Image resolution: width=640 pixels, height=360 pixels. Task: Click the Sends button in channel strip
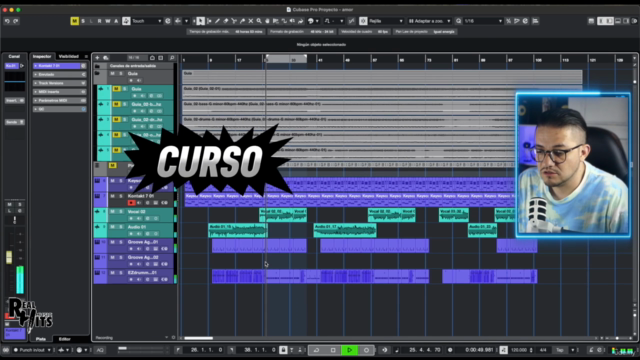pos(15,122)
